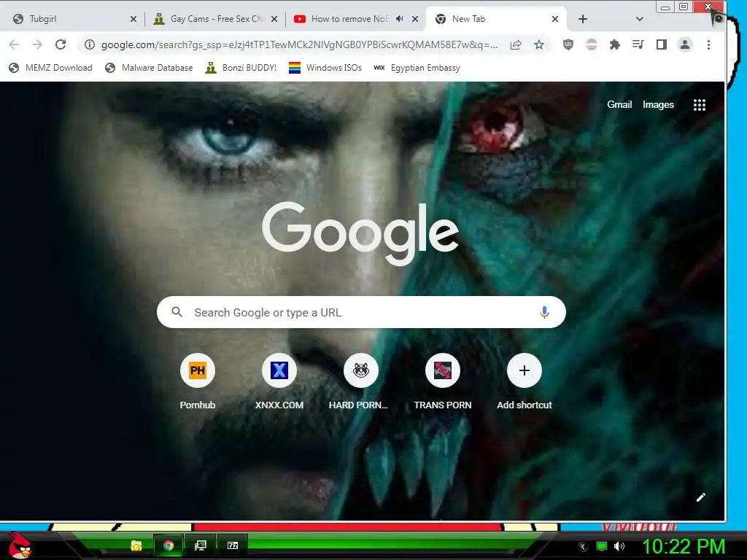Open the monitor app taskbar icon
747x560 pixels.
tap(201, 545)
